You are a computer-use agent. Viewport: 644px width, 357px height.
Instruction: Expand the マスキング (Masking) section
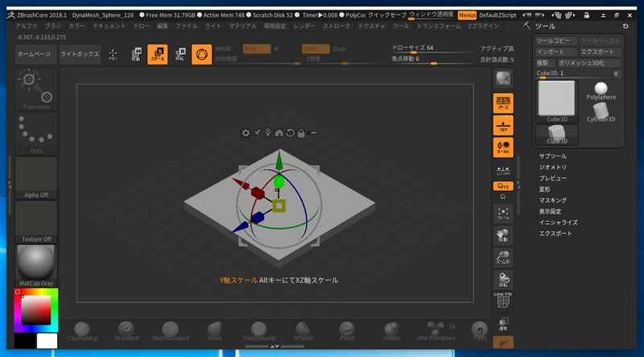point(553,201)
